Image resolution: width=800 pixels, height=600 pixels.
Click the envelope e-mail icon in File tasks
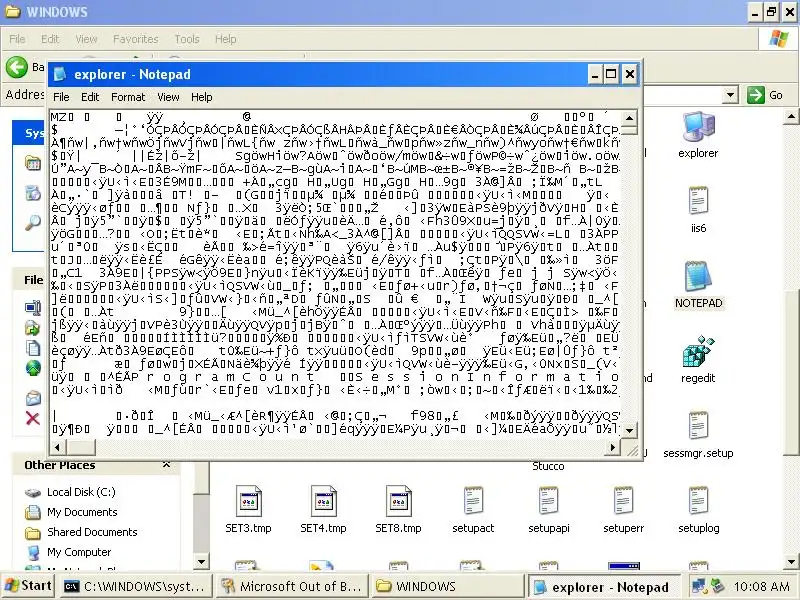point(33,397)
